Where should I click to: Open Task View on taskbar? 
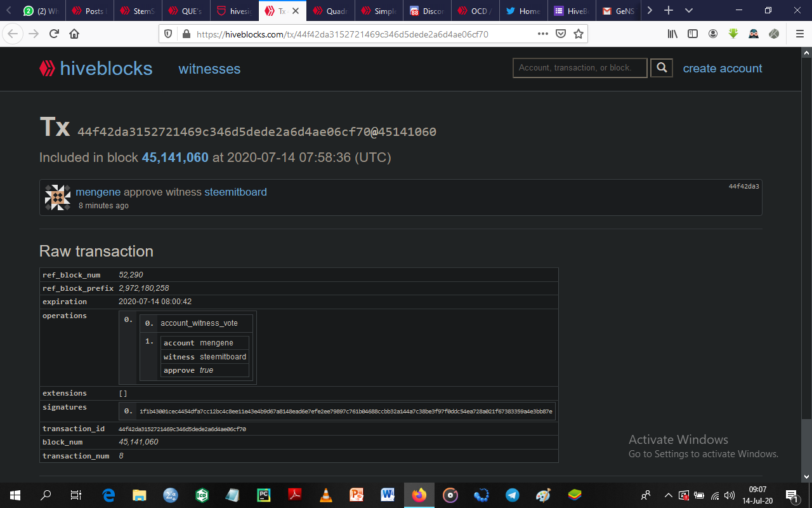pos(76,495)
